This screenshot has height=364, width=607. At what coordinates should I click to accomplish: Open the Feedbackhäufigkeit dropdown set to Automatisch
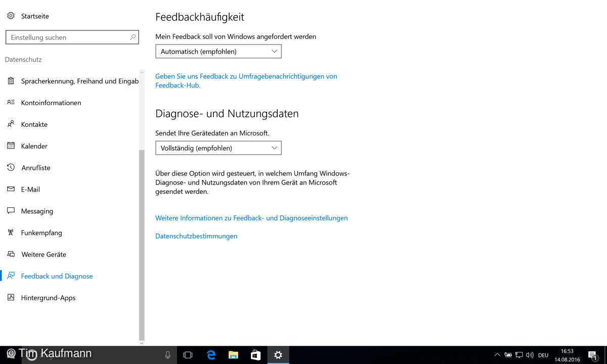point(218,51)
